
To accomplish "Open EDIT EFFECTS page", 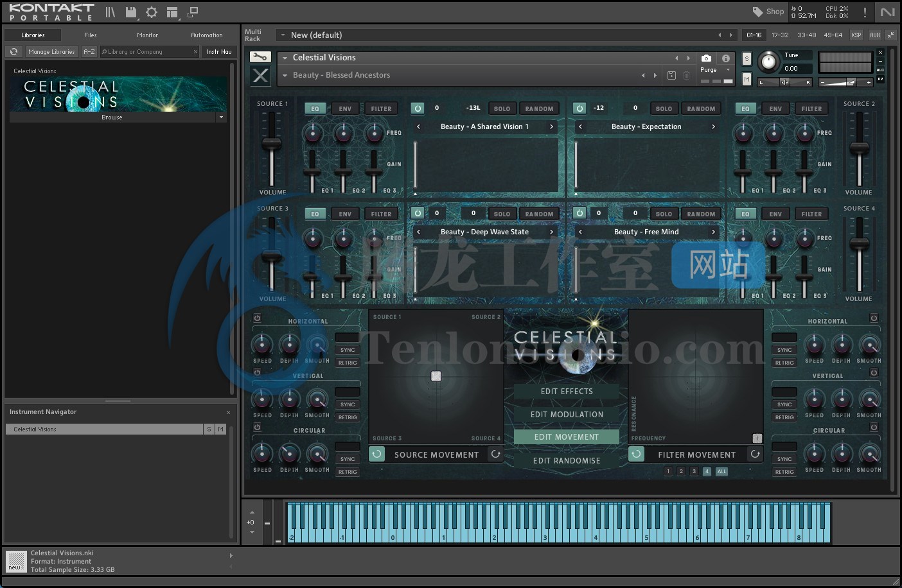I will [567, 391].
